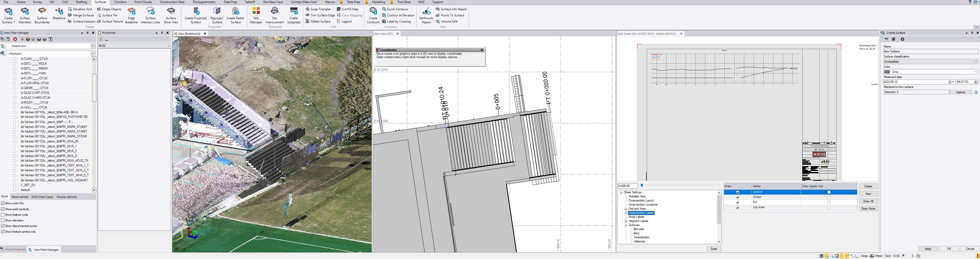Click the Draw All button
Image resolution: width=980 pixels, height=259 pixels.
[868, 201]
